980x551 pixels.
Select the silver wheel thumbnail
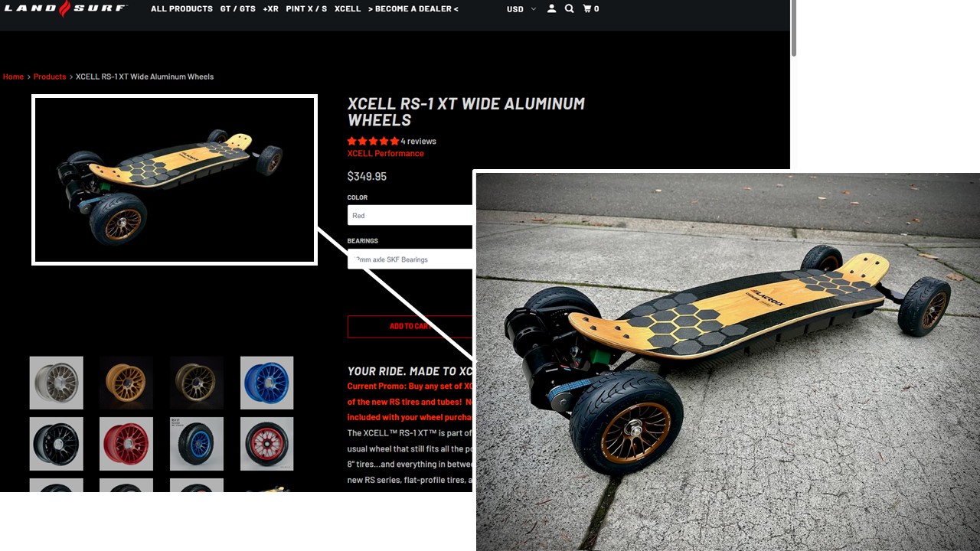[x=57, y=383]
